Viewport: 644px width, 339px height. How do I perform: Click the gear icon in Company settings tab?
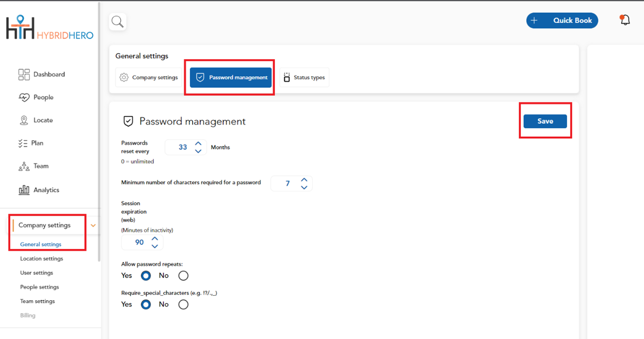(x=124, y=78)
